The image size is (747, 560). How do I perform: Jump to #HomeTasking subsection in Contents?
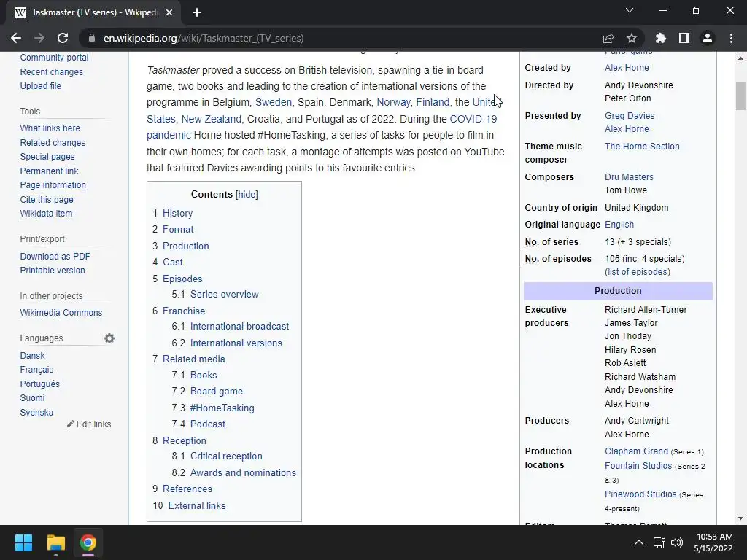[222, 408]
